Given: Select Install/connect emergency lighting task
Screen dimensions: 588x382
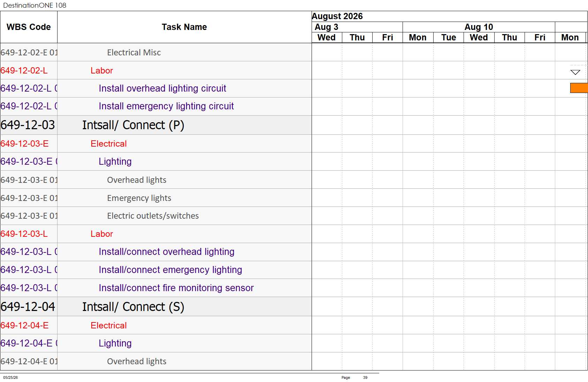Looking at the screenshot, I should (x=156, y=270).
